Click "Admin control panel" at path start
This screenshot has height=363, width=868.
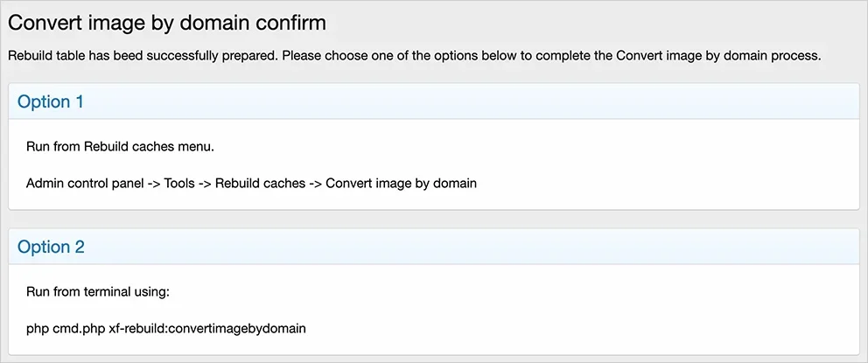tap(85, 183)
